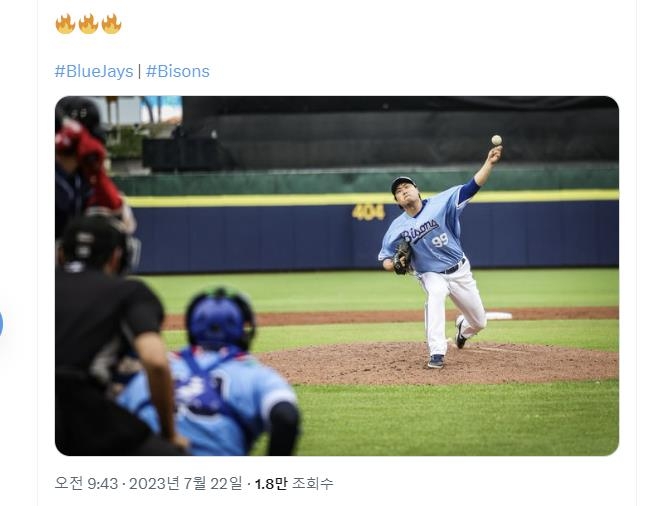Click the middle fire emoji
The height and width of the screenshot is (506, 661).
(89, 24)
